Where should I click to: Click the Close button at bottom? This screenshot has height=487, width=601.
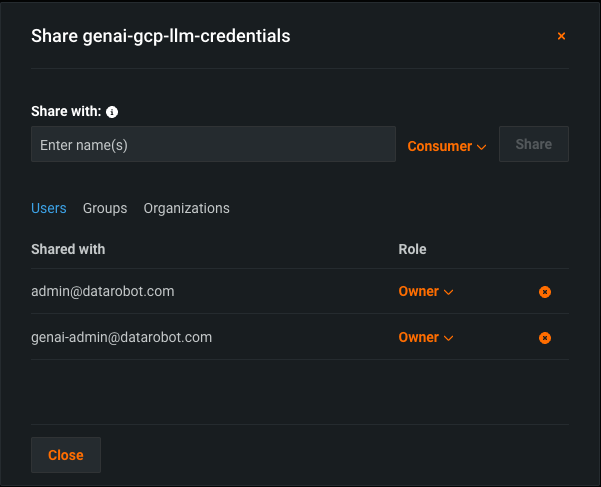[x=66, y=455]
